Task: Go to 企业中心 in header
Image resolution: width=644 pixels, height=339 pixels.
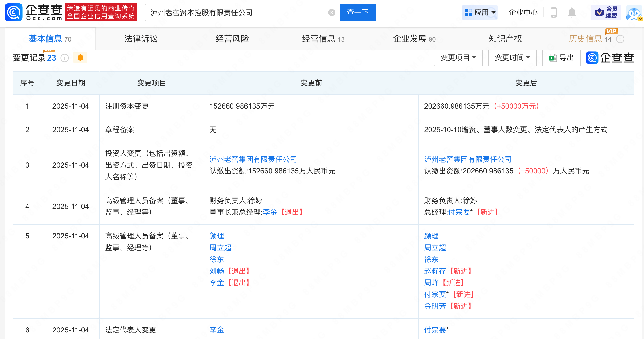Action: pyautogui.click(x=523, y=13)
